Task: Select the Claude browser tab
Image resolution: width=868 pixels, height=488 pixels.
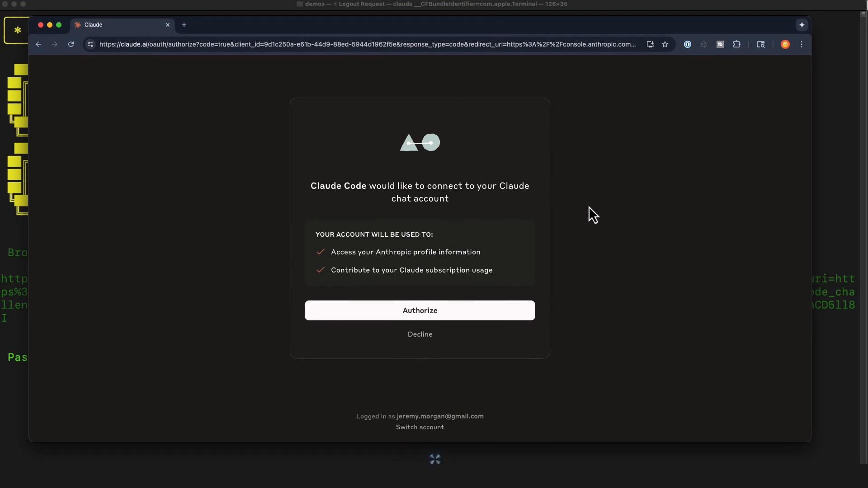Action: pyautogui.click(x=122, y=25)
